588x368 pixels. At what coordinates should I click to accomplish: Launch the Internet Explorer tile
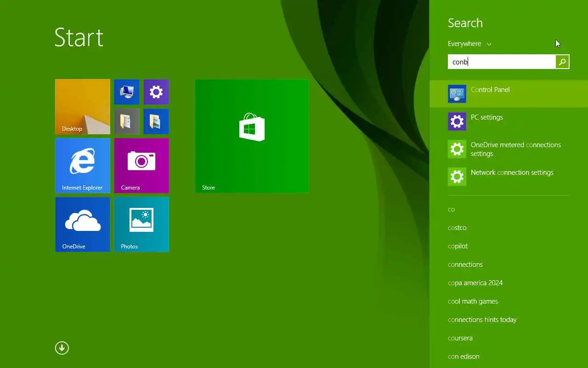click(x=83, y=166)
